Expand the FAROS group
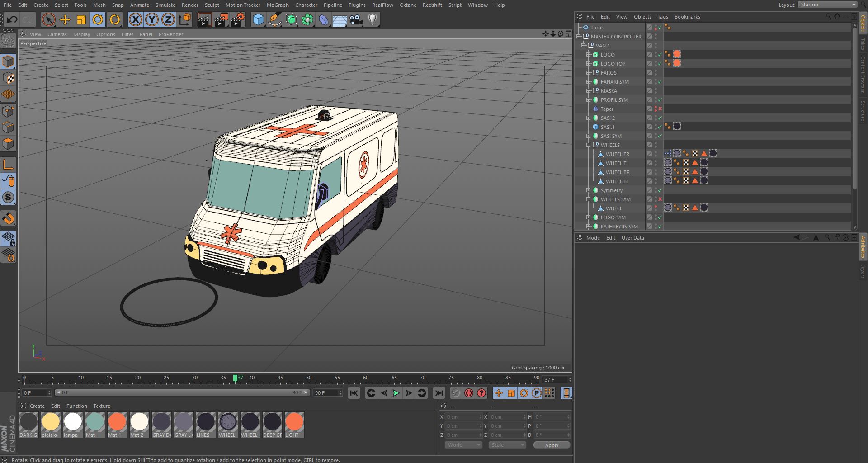The image size is (868, 463). click(x=589, y=73)
